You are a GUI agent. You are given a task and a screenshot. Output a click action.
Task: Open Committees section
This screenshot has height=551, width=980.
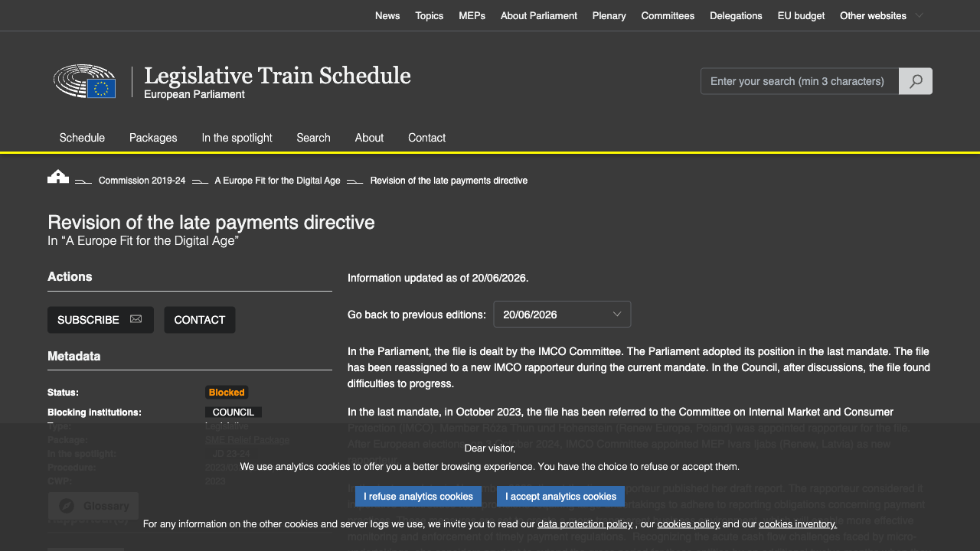pyautogui.click(x=668, y=15)
